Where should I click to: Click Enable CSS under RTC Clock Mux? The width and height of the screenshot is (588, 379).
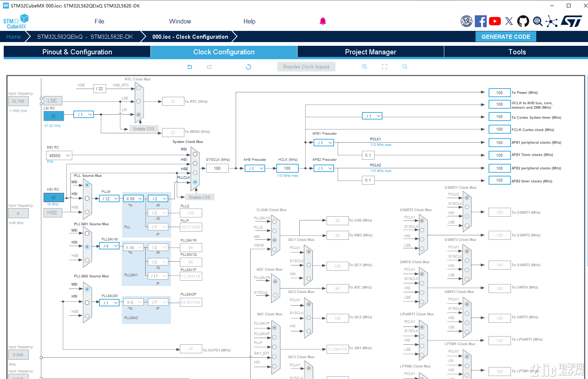click(x=144, y=129)
